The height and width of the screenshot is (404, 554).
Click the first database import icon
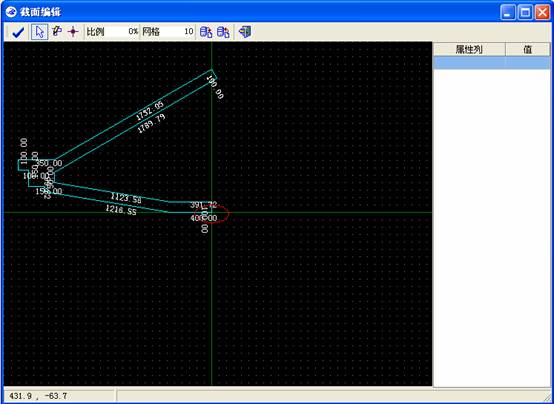pos(206,32)
